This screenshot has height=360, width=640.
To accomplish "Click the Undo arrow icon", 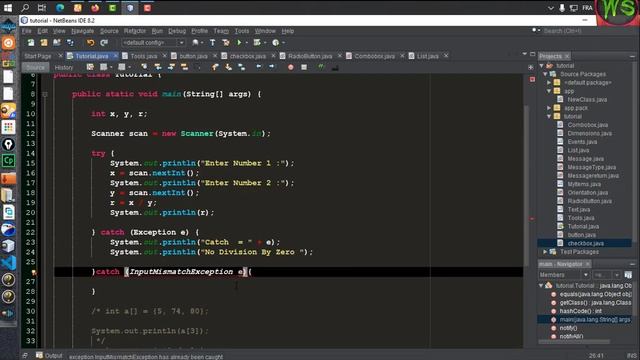I will [x=90, y=42].
